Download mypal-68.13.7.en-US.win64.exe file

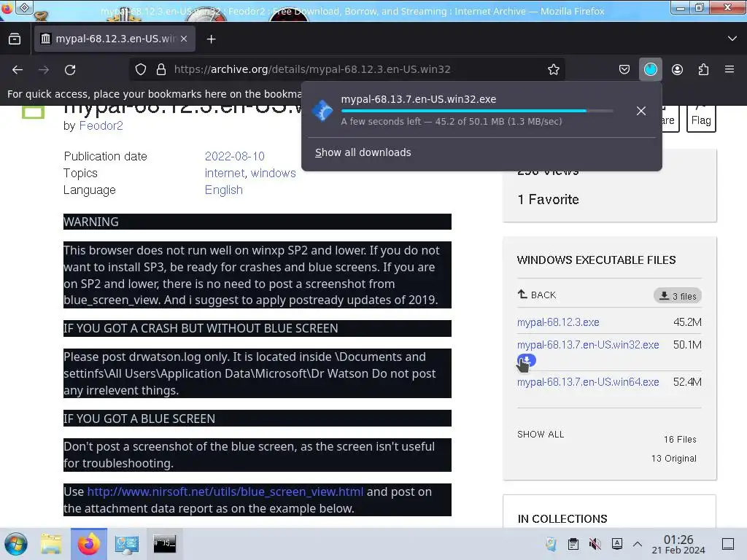coord(588,382)
